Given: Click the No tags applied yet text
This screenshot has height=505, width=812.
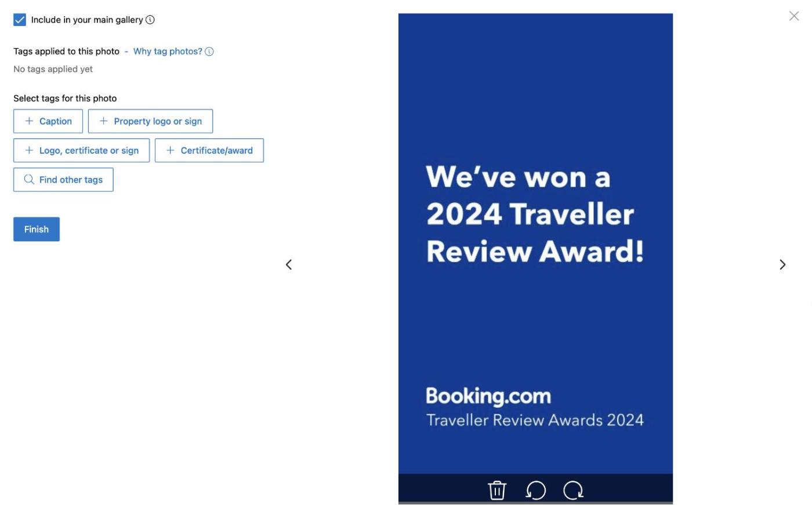Looking at the screenshot, I should 53,69.
